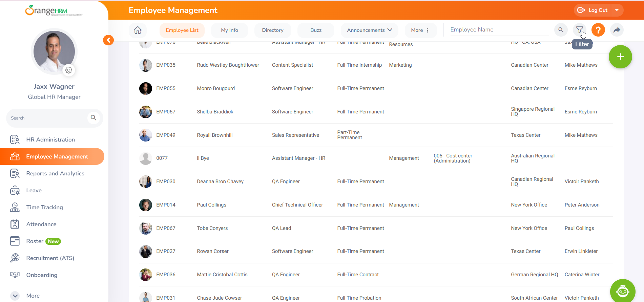Collapse the sidebar with orange arrow
644x302 pixels.
coord(108,40)
